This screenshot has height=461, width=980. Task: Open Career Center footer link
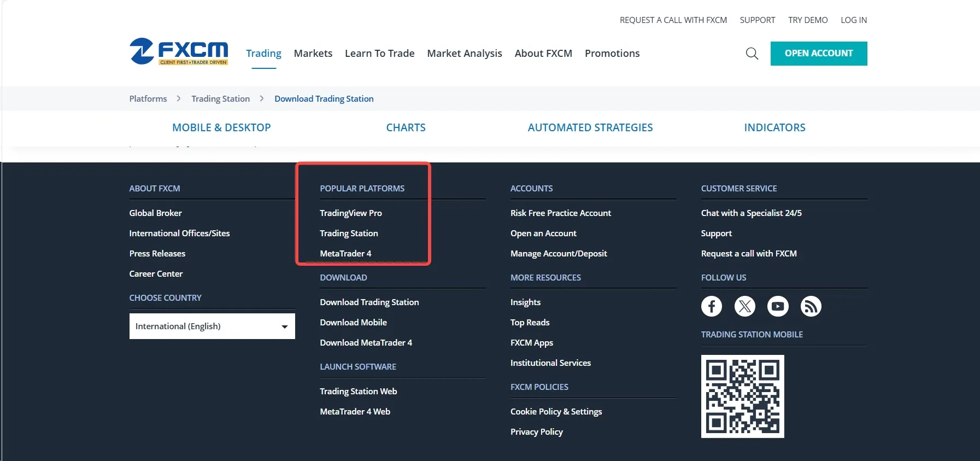156,274
